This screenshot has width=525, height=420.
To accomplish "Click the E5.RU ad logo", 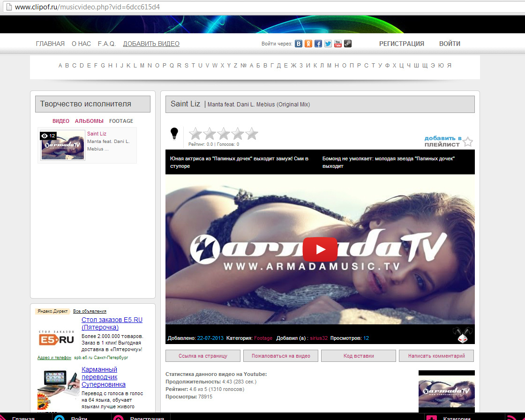I will [x=56, y=338].
